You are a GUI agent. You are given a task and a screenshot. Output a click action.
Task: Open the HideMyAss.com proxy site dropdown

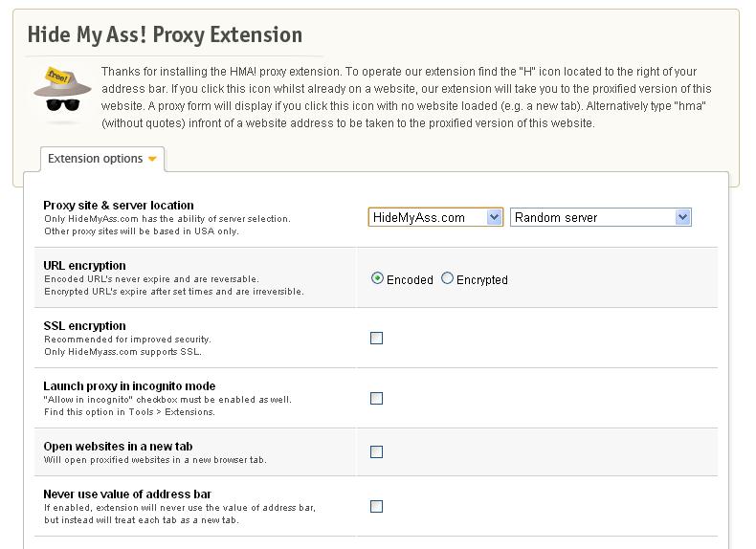click(x=435, y=217)
